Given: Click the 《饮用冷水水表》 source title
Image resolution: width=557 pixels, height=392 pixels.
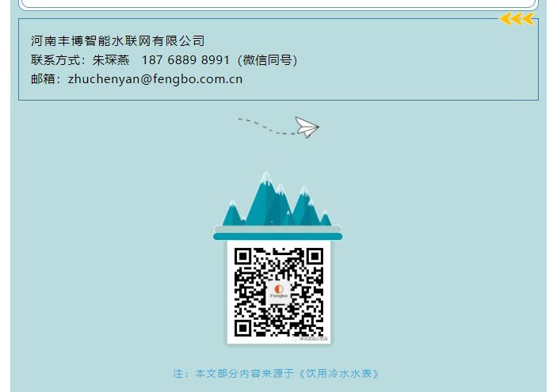Looking at the screenshot, I should (x=339, y=374).
